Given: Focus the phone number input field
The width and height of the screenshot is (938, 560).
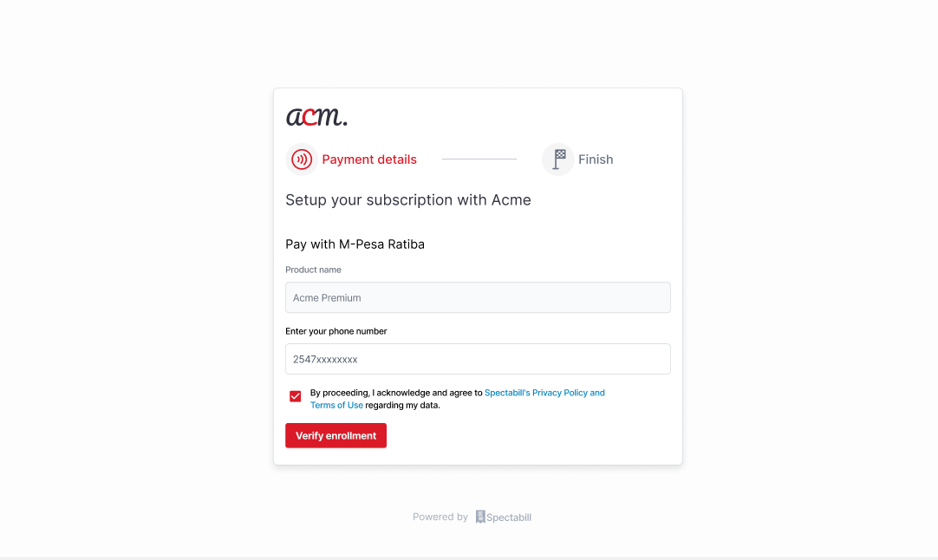Looking at the screenshot, I should tap(478, 359).
